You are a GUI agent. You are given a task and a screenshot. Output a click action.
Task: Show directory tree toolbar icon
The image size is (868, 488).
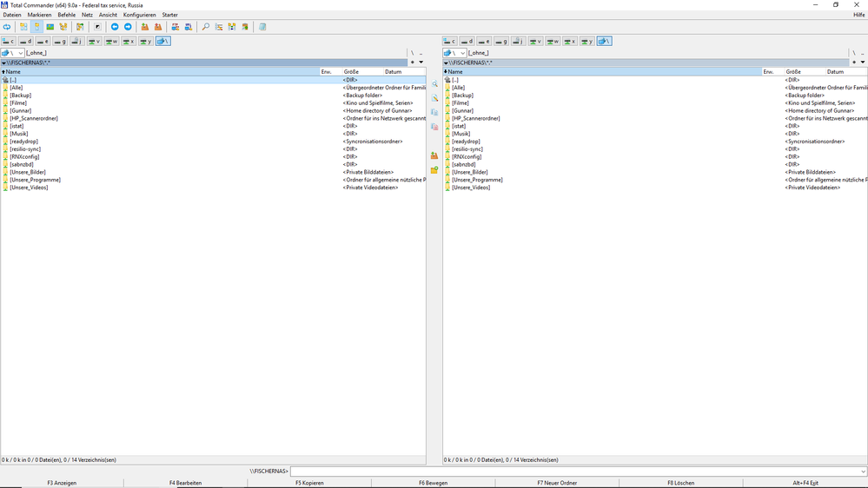63,27
